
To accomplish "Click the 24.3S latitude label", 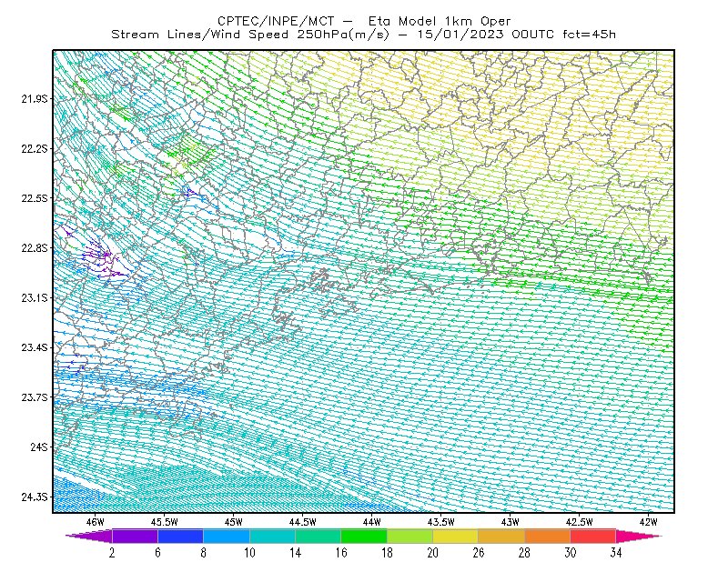I will point(35,497).
